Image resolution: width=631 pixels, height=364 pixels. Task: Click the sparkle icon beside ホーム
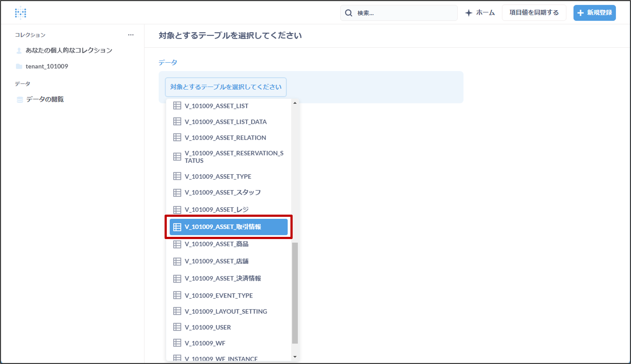(469, 13)
